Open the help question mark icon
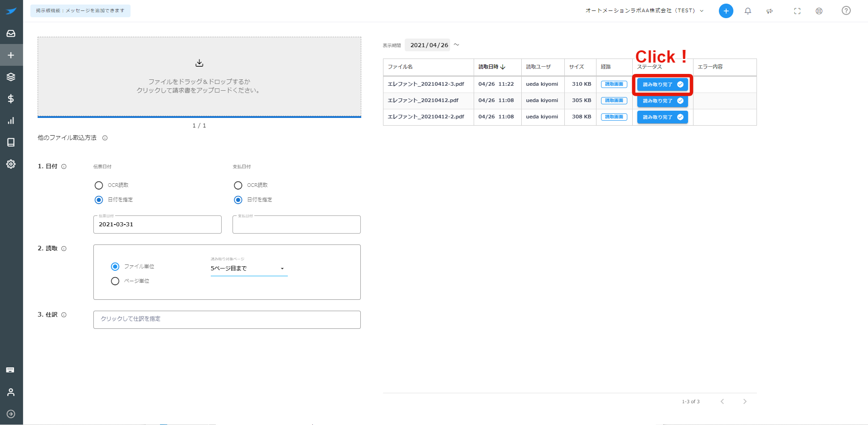The height and width of the screenshot is (425, 868). coord(846,10)
